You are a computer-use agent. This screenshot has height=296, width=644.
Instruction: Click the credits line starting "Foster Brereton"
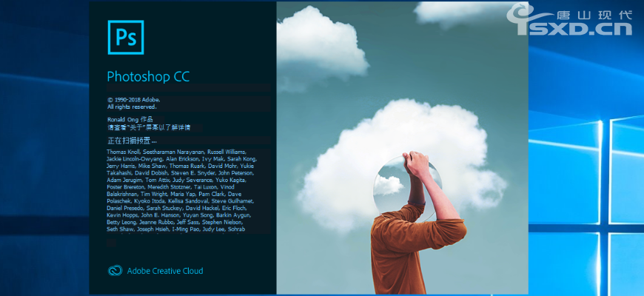click(x=170, y=187)
